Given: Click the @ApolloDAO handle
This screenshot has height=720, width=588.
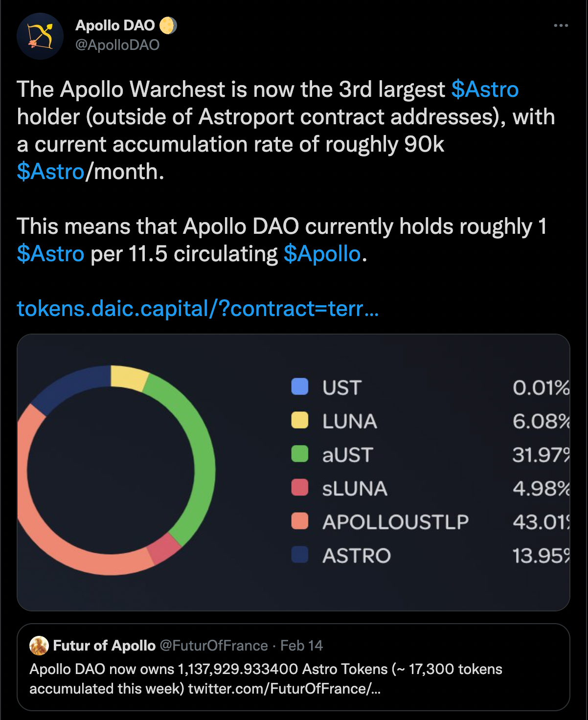Looking at the screenshot, I should [x=117, y=45].
